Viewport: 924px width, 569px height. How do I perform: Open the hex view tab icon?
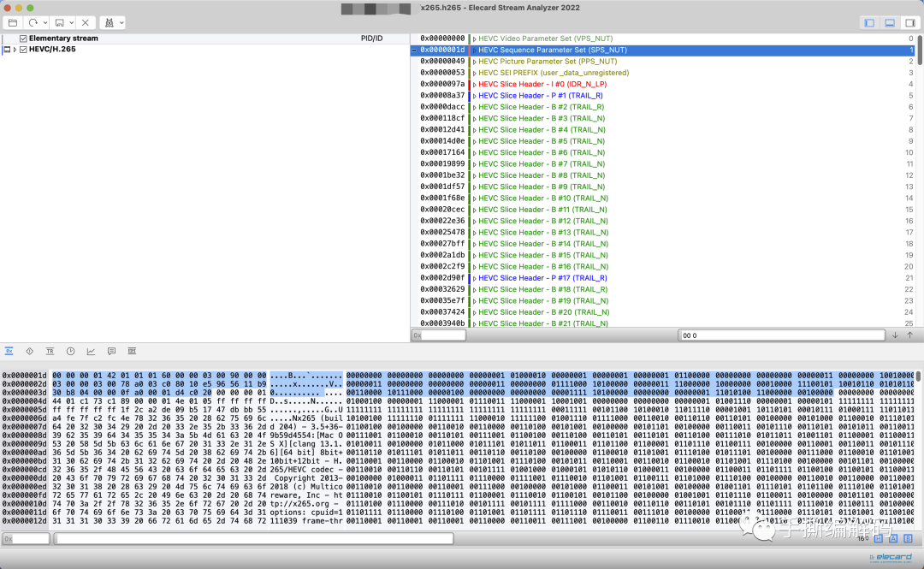coord(9,351)
